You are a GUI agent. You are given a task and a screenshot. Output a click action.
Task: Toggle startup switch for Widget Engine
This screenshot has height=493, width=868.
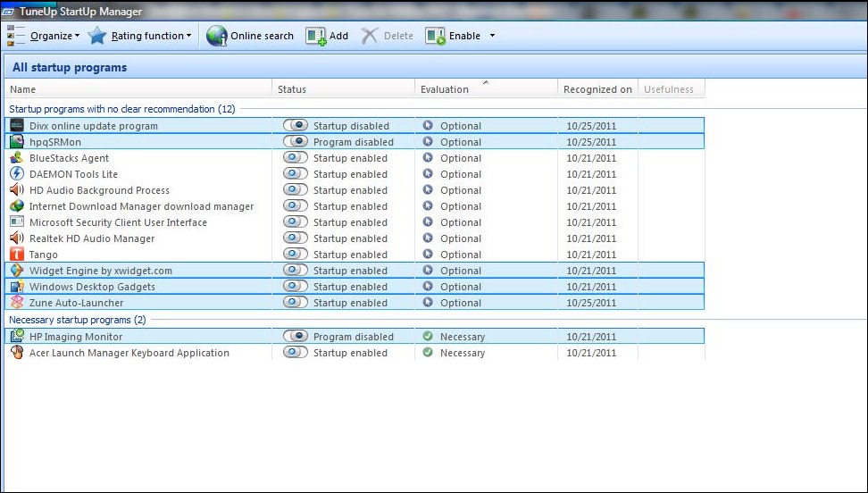point(295,270)
